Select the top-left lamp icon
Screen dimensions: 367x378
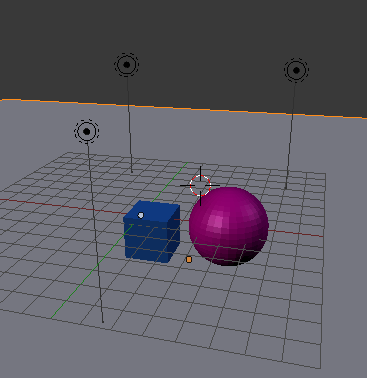(127, 65)
